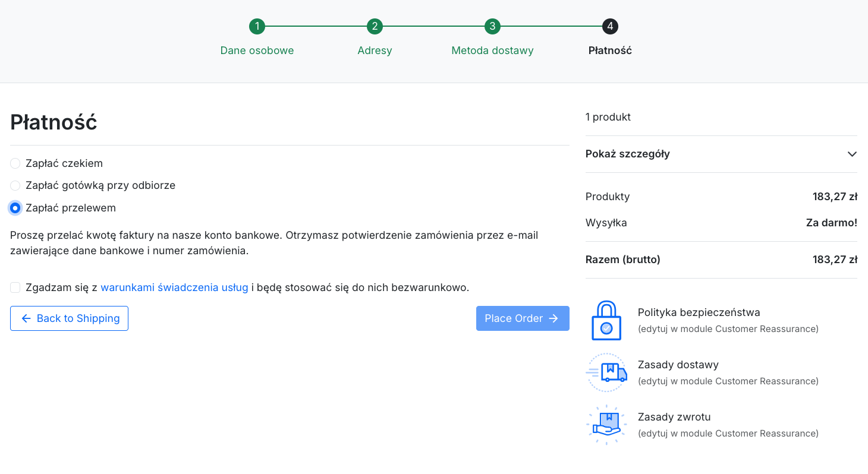Click the Pokaż szczegóły label
This screenshot has height=474, width=868.
[628, 154]
